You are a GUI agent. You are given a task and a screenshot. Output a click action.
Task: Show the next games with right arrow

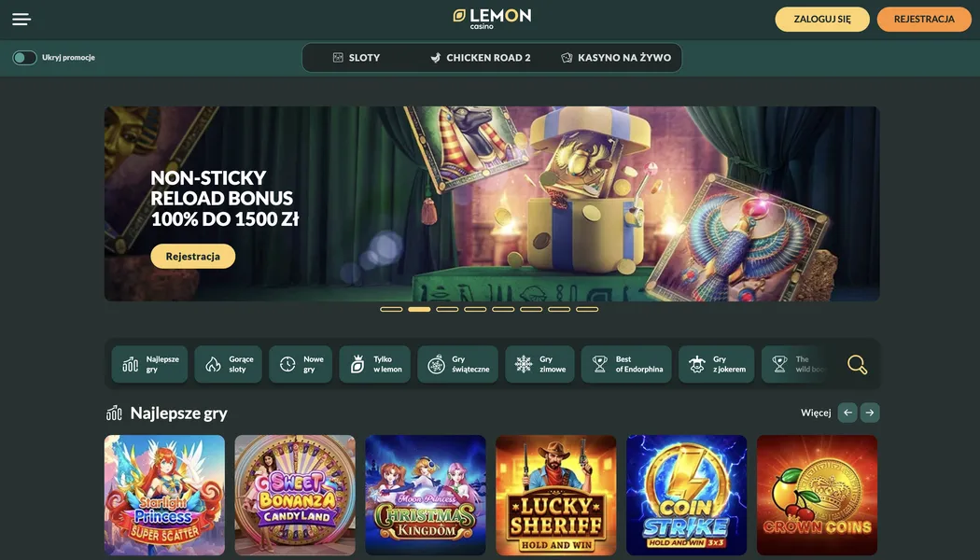(870, 413)
